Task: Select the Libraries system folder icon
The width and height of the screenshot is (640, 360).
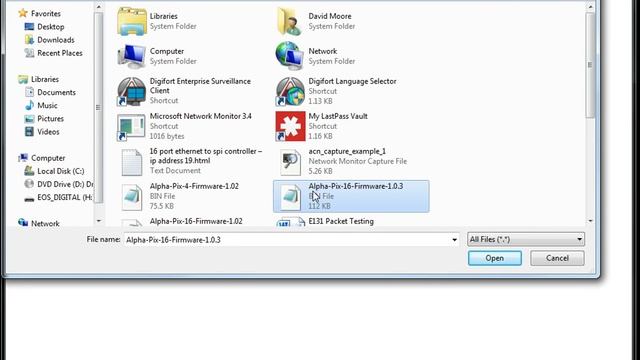Action: (132, 21)
